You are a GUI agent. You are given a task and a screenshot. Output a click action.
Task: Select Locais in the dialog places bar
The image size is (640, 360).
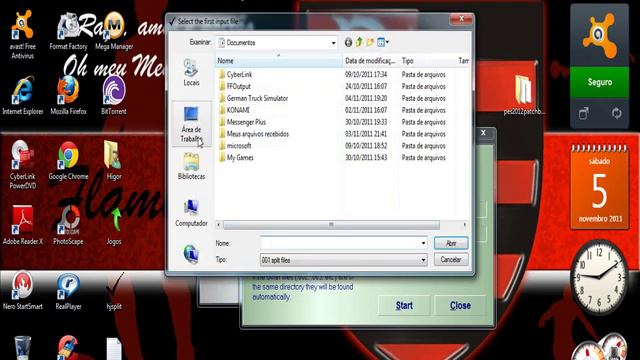(191, 73)
